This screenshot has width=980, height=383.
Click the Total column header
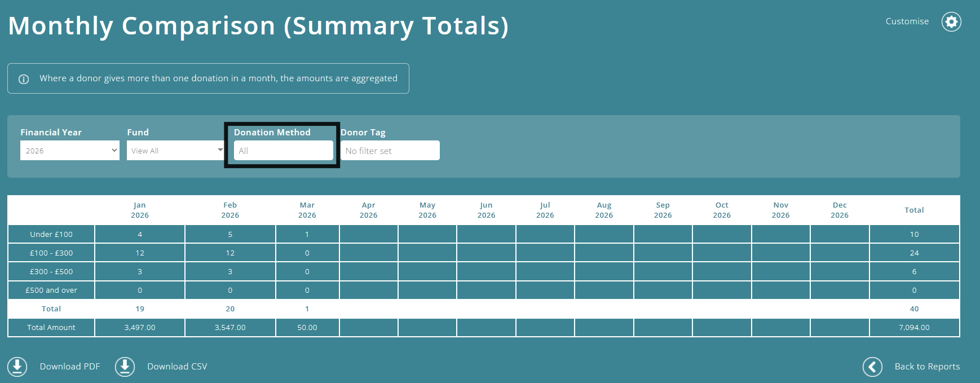click(x=914, y=210)
